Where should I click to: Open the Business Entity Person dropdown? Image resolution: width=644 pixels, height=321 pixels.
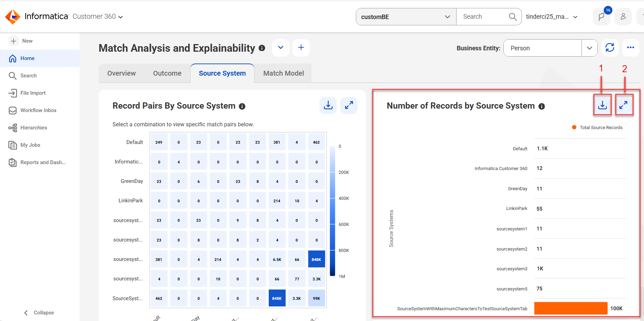[x=550, y=48]
